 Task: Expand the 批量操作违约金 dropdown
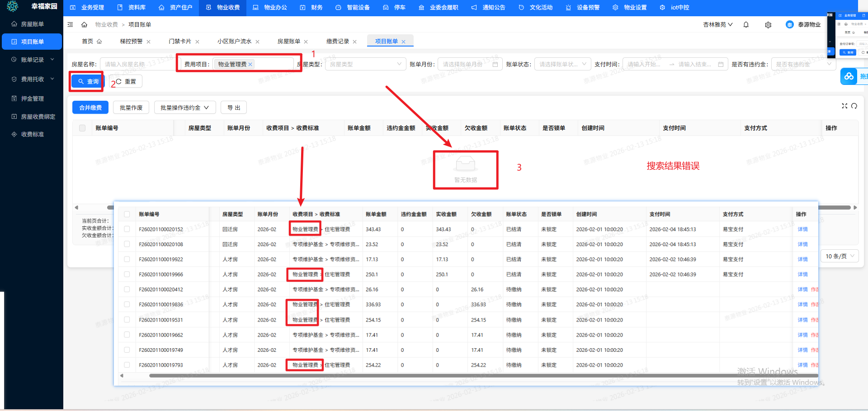pos(184,108)
